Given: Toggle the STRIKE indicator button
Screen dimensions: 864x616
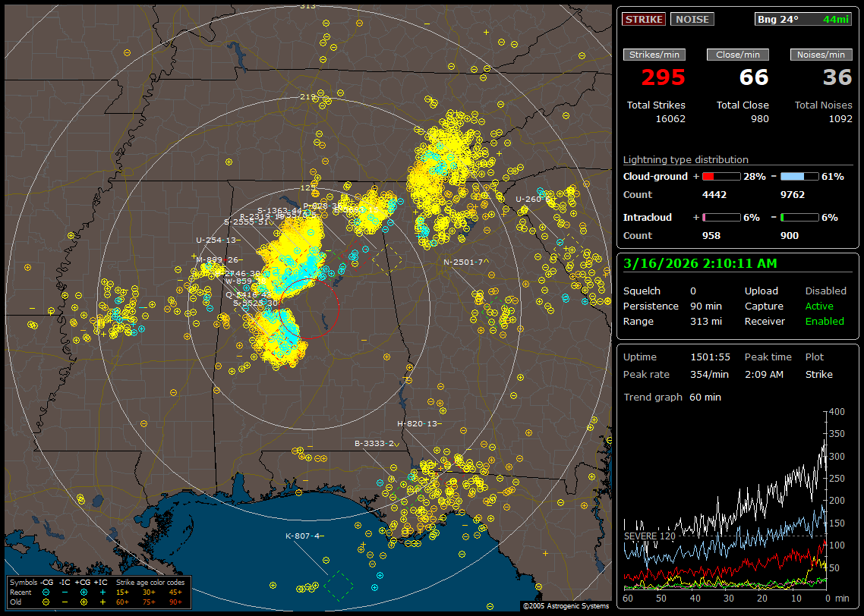Looking at the screenshot, I should point(644,19).
